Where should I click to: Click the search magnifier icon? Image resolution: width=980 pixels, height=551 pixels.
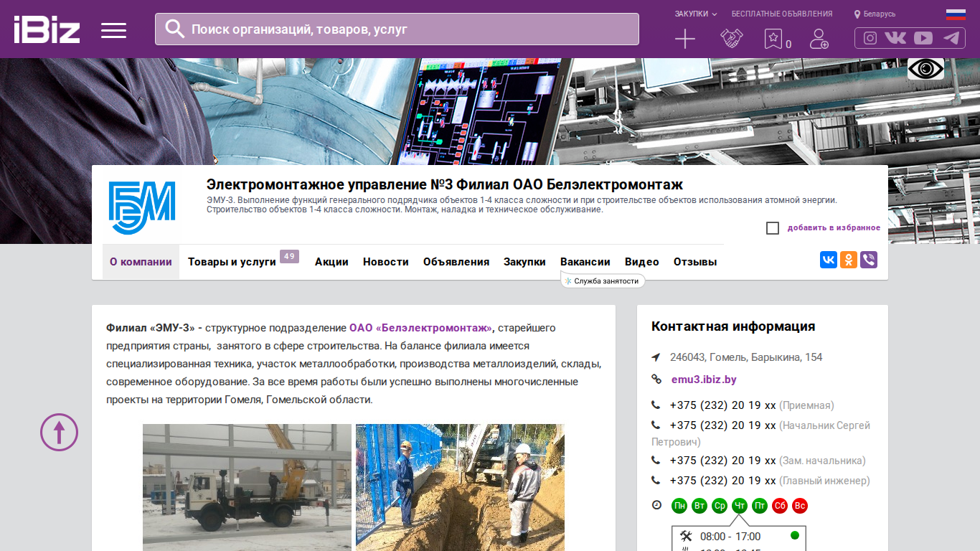[174, 29]
